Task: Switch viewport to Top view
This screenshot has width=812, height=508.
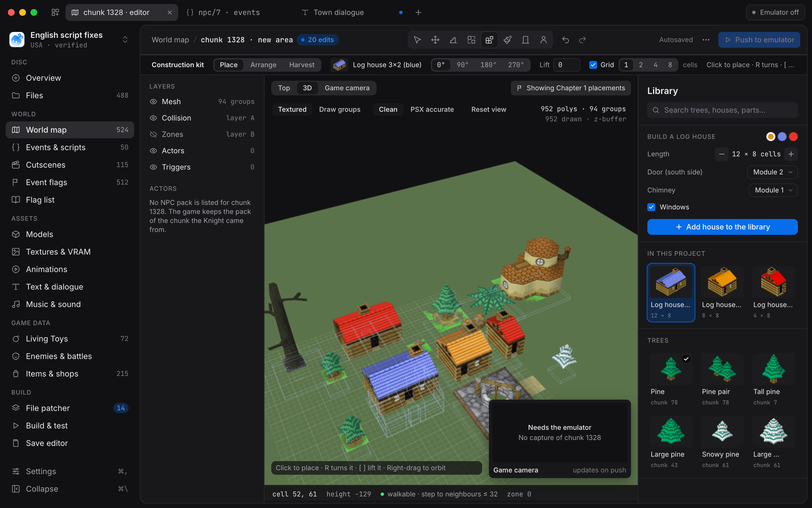Action: 284,88
